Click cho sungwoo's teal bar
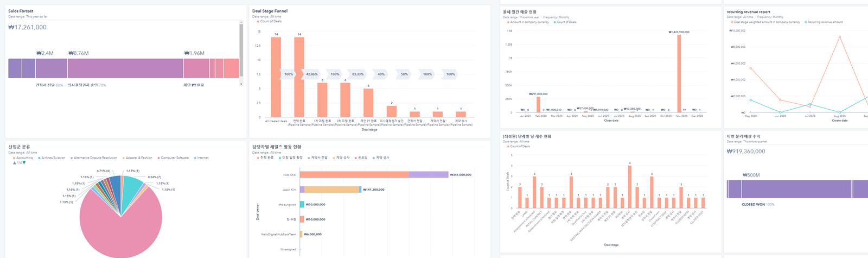The image size is (868, 258). (x=302, y=205)
